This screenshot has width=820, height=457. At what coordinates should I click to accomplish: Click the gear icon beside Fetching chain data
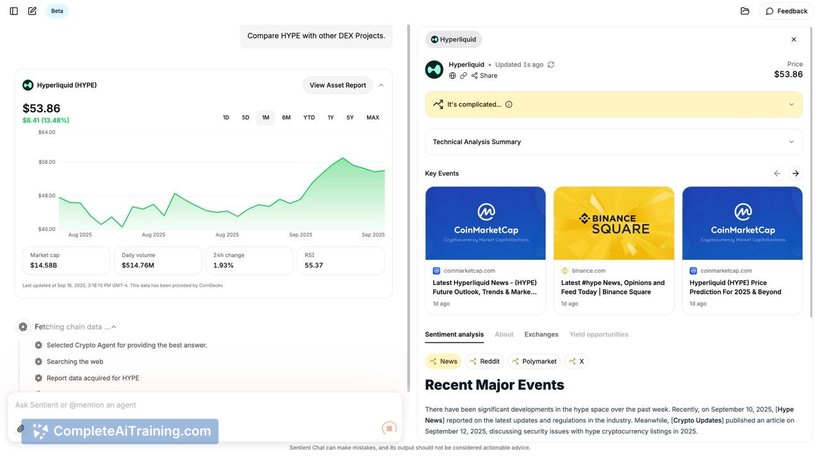point(23,327)
